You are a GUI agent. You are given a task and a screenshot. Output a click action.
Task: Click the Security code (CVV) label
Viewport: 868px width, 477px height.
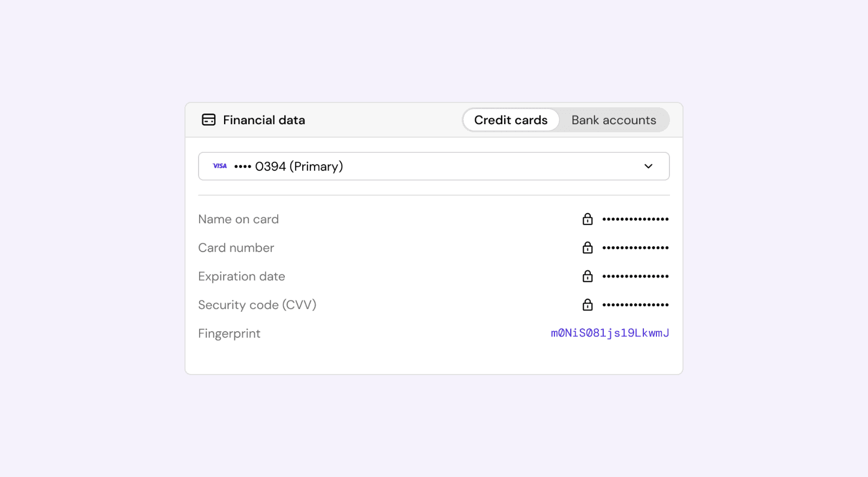[x=257, y=305]
